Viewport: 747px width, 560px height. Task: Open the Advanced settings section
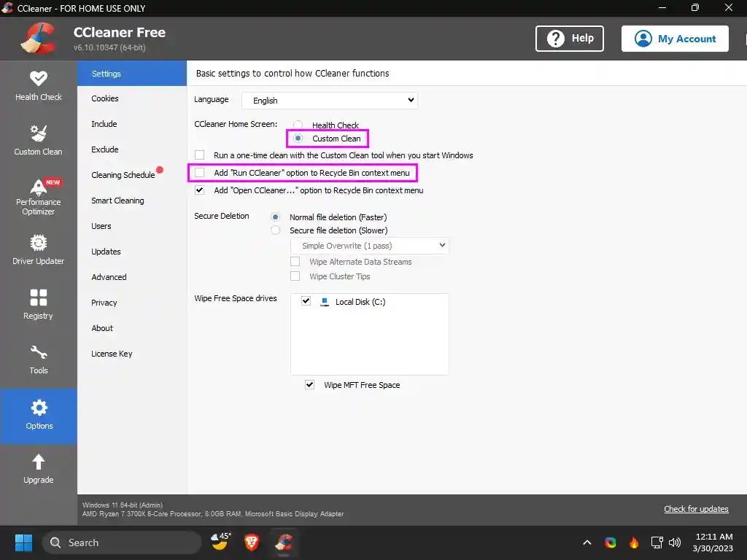click(x=109, y=277)
